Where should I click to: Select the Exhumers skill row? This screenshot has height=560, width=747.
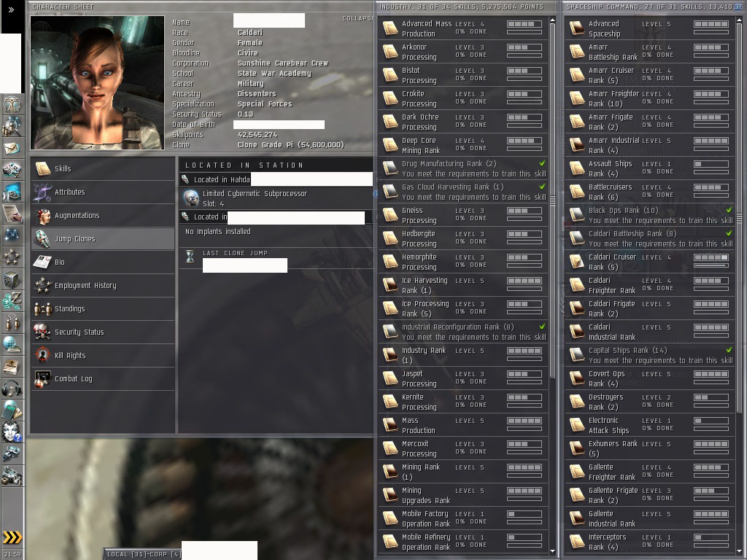click(650, 448)
